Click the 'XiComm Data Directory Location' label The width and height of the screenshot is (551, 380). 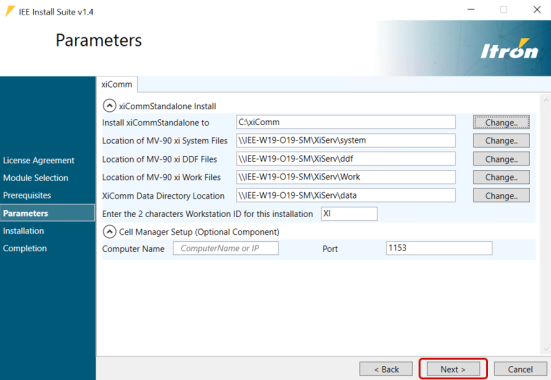tap(163, 196)
